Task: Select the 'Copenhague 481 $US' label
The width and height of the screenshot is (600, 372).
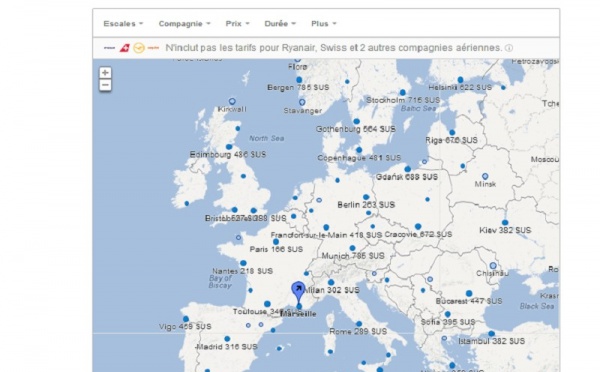Action: pos(359,158)
